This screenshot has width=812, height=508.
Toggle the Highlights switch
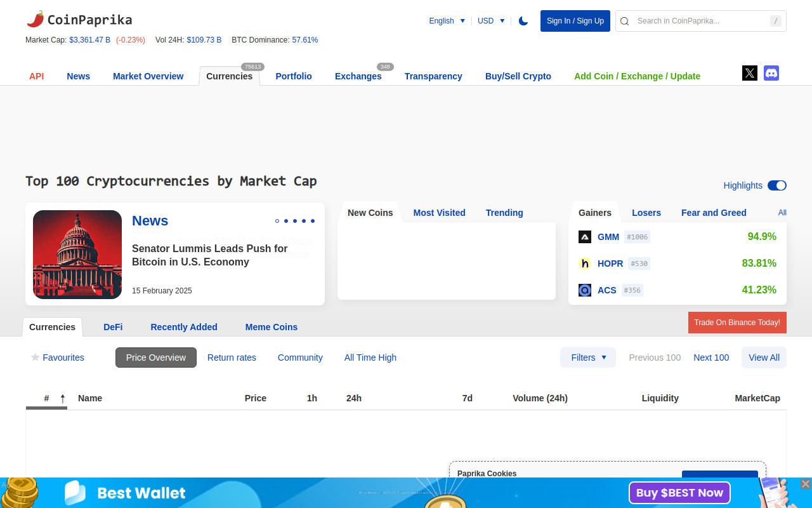[777, 185]
